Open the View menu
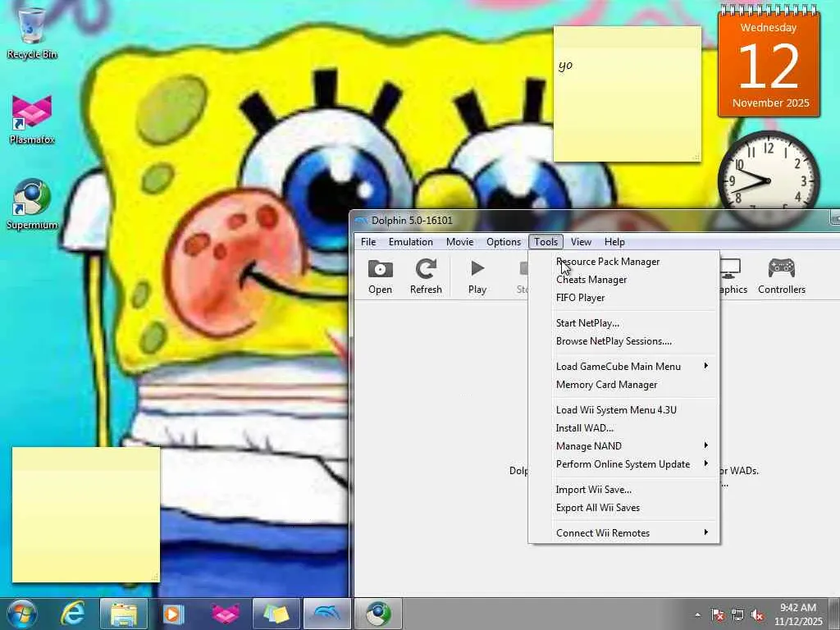Viewport: 840px width, 630px height. click(x=581, y=242)
